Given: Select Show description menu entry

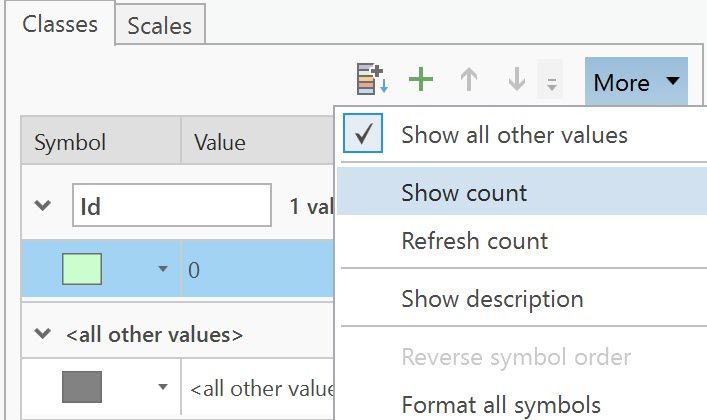Looking at the screenshot, I should 492,298.
